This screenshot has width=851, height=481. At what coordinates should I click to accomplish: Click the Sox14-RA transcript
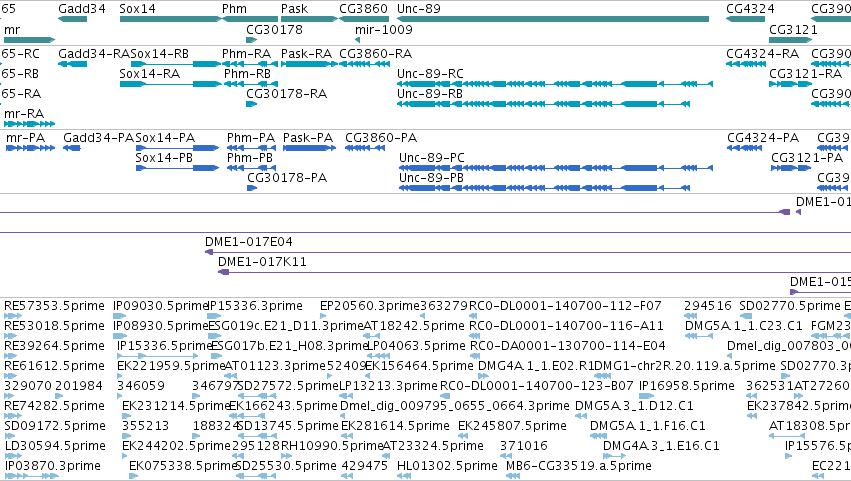tap(170, 84)
